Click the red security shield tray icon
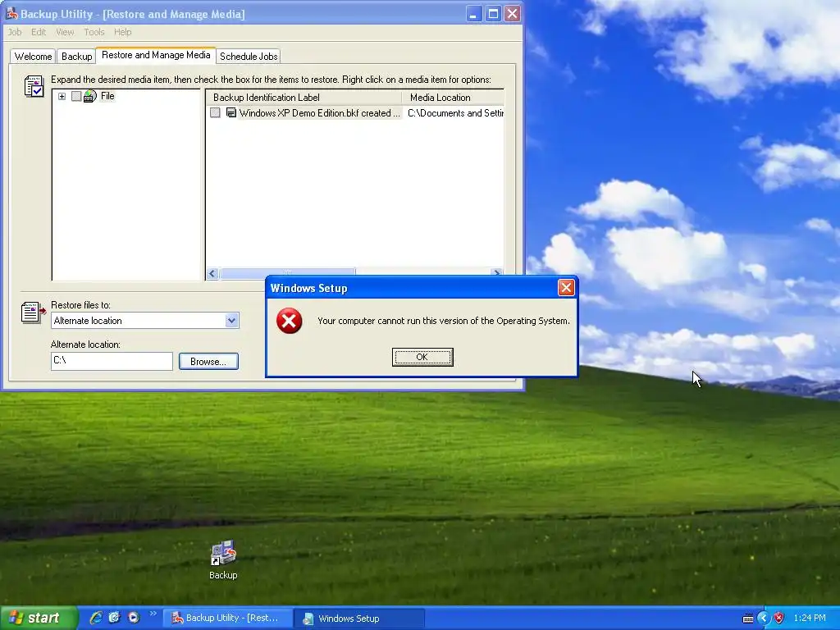 pos(779,619)
